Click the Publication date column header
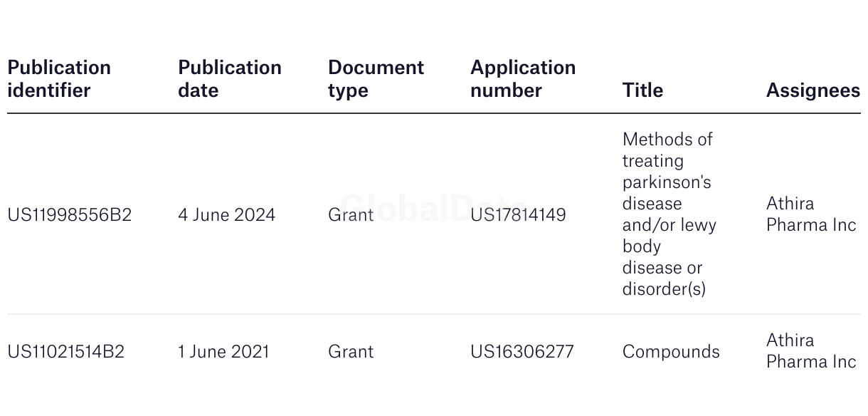This screenshot has height=416, width=868. [230, 79]
